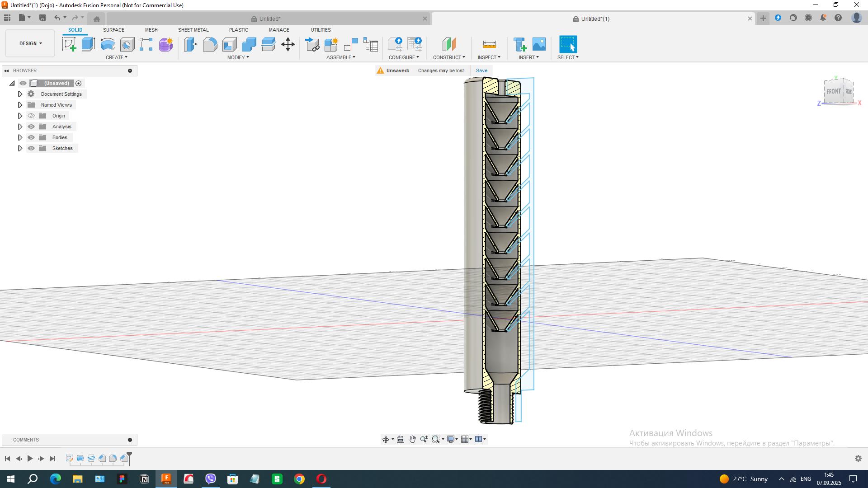Click the Insert Image icon
This screenshot has height=488, width=868.
[539, 44]
